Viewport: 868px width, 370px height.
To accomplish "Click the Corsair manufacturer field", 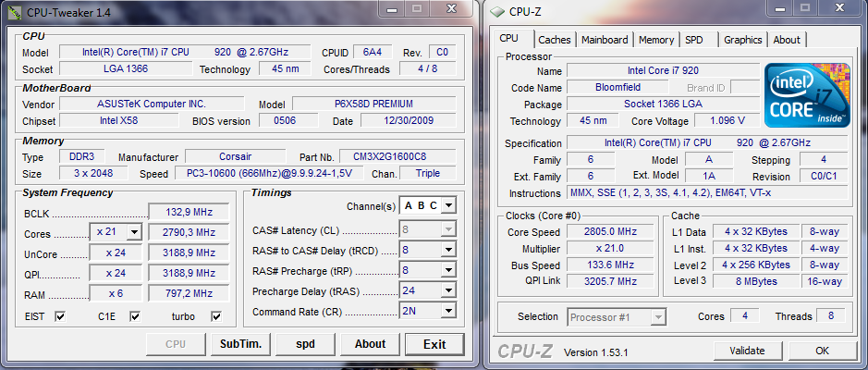I will pos(236,156).
